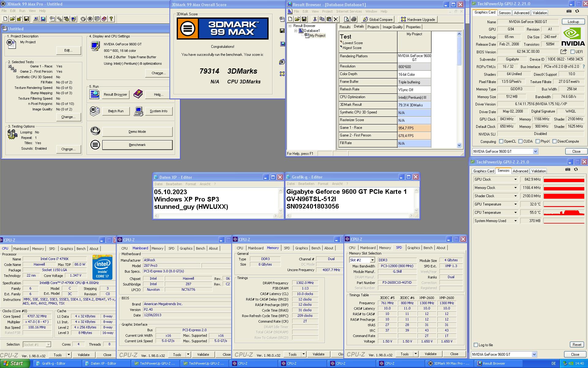The image size is (588, 368).
Task: Toggle UEFI checkbox in GPU-Z
Action: (572, 52)
